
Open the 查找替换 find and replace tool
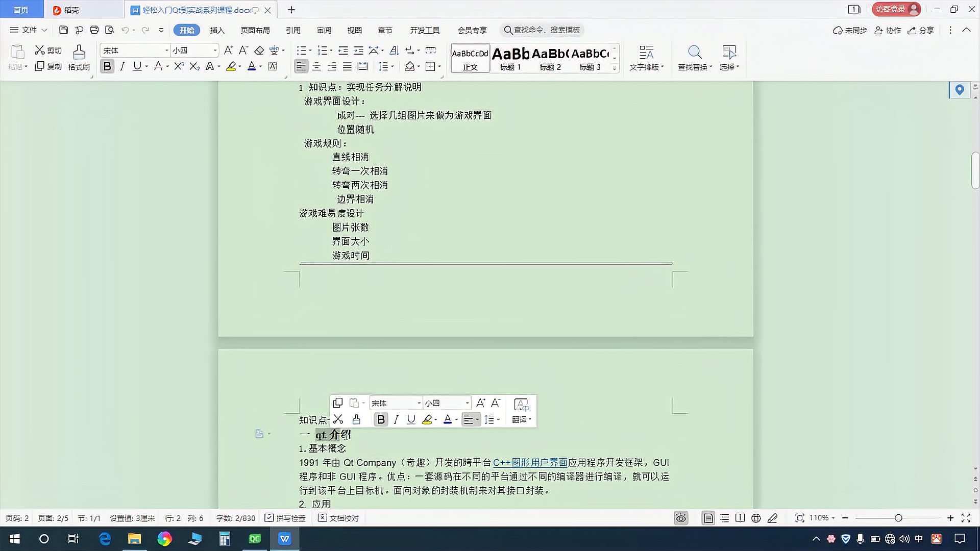click(x=695, y=58)
